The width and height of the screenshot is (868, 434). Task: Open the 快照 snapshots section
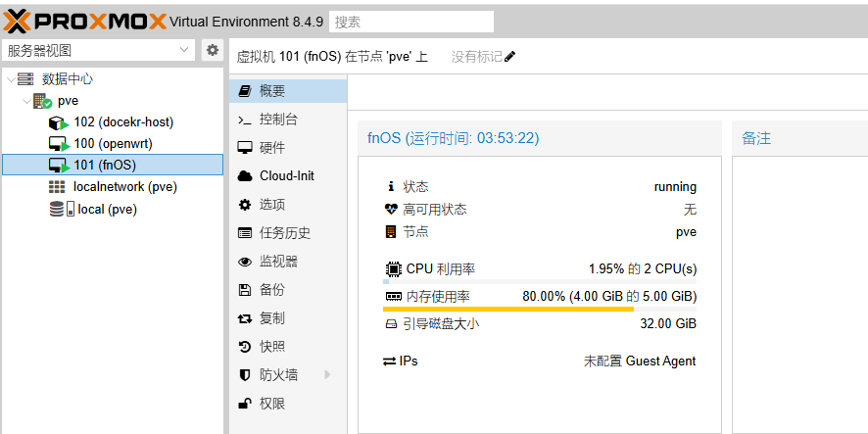click(x=271, y=346)
